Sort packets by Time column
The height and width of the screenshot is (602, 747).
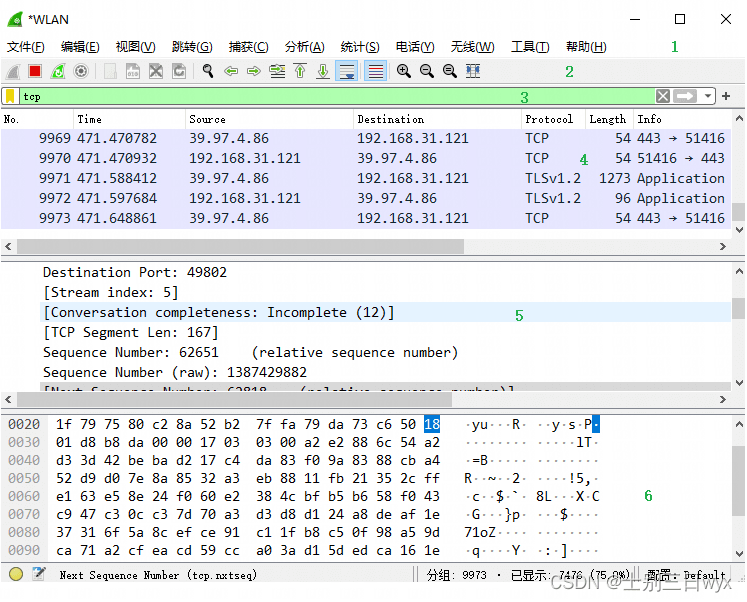pyautogui.click(x=130, y=119)
